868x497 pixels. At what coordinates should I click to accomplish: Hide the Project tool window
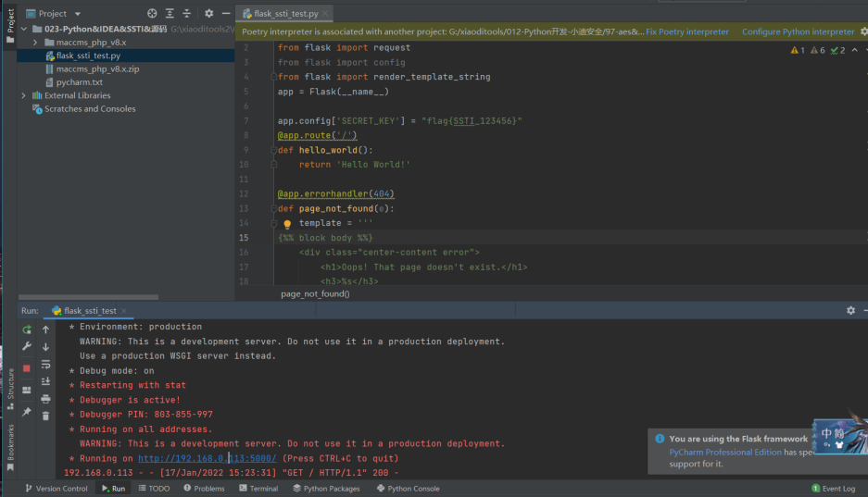(226, 13)
